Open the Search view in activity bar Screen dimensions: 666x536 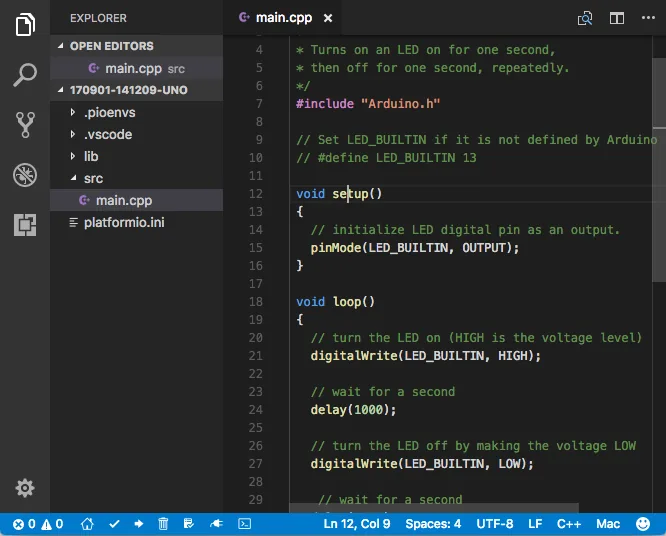click(25, 75)
